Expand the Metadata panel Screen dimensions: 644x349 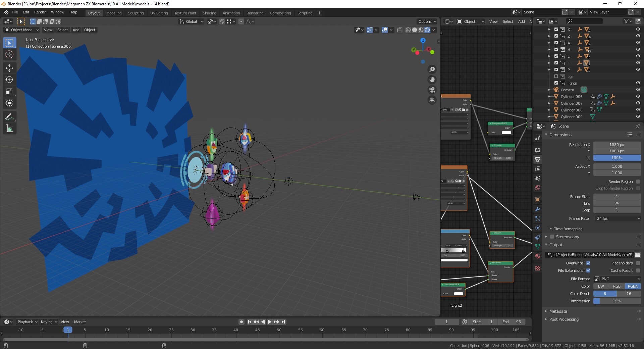point(558,311)
